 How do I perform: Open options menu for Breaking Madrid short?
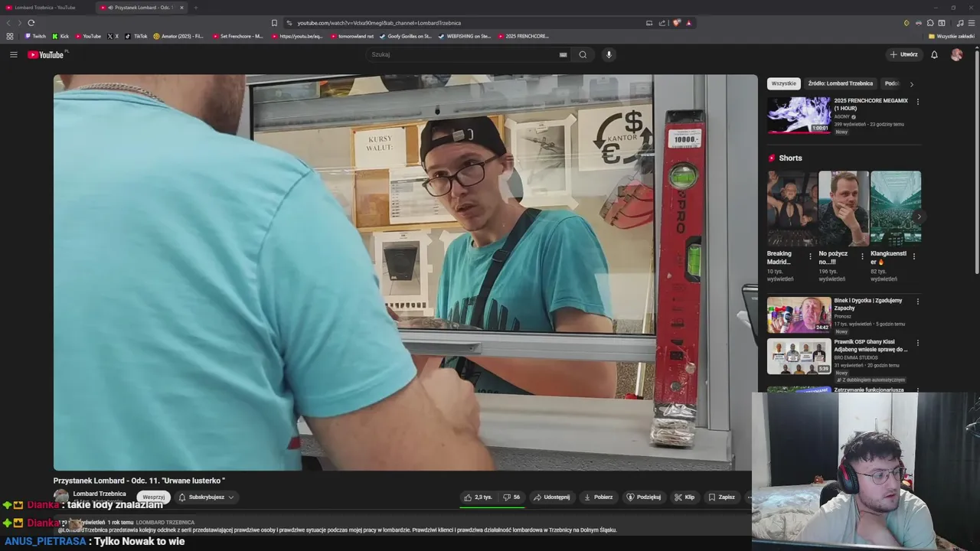point(811,256)
